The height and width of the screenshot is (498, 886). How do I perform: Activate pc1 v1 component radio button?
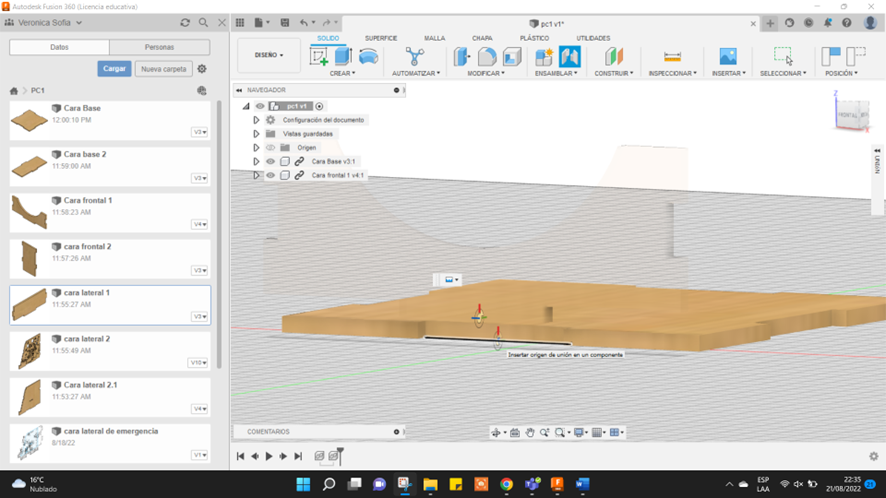(319, 106)
